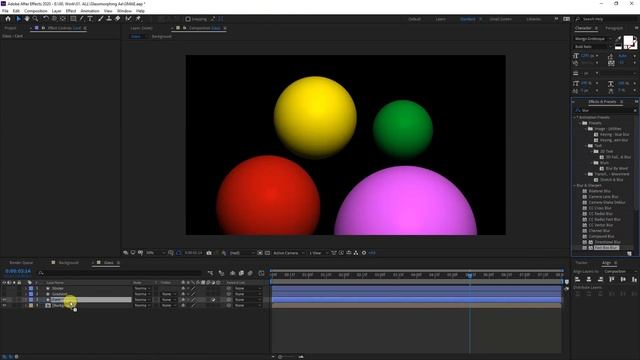Open the Effect menu
640x360 pixels.
click(71, 11)
